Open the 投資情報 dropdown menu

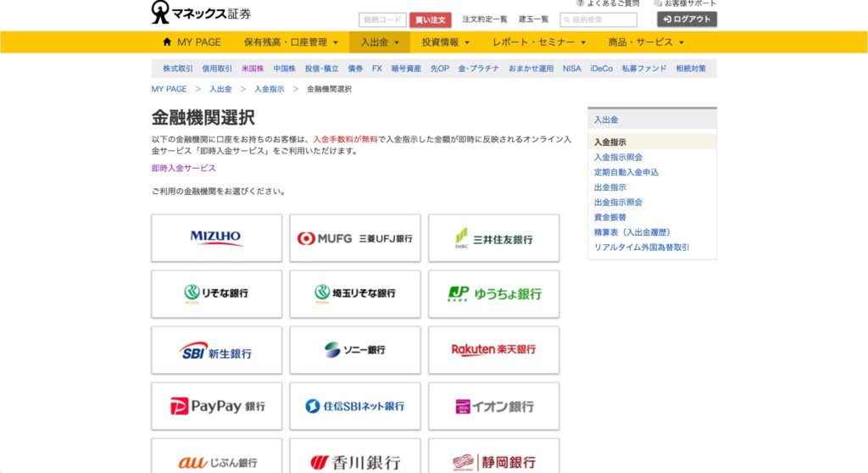pyautogui.click(x=446, y=42)
